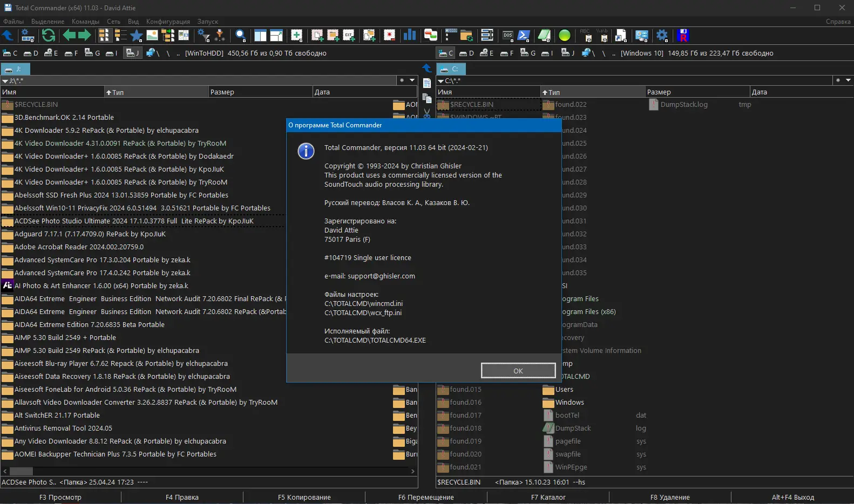
Task: Click the green notepad toolbar icon
Action: click(x=544, y=36)
